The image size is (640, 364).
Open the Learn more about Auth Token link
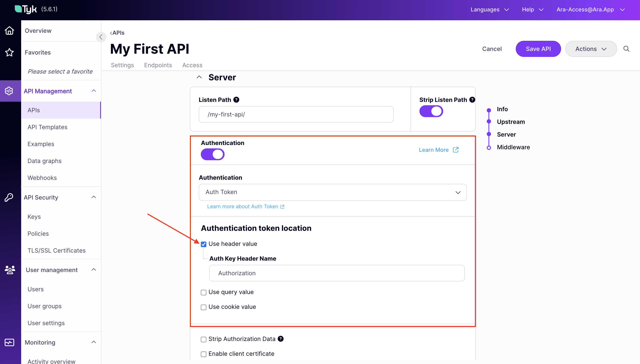tap(243, 206)
